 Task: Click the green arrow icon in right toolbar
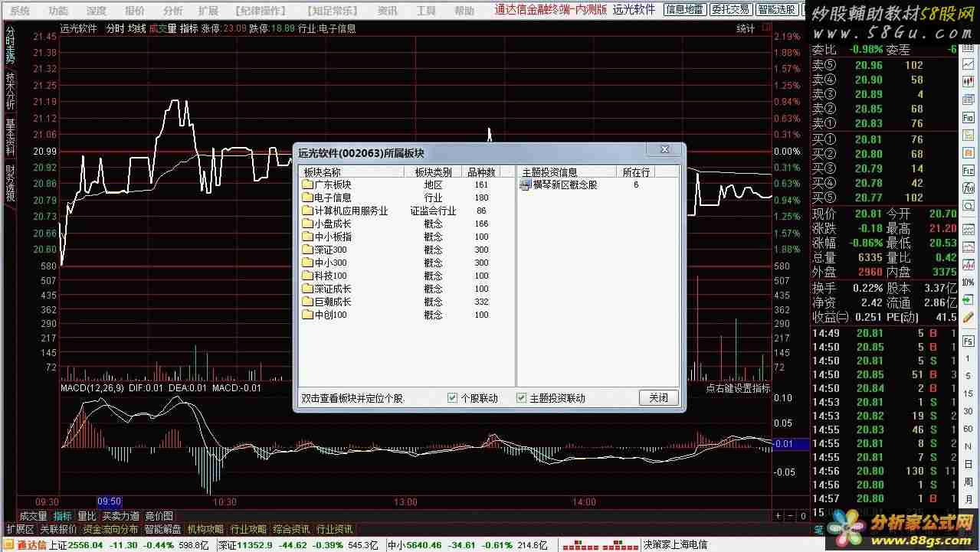[969, 301]
